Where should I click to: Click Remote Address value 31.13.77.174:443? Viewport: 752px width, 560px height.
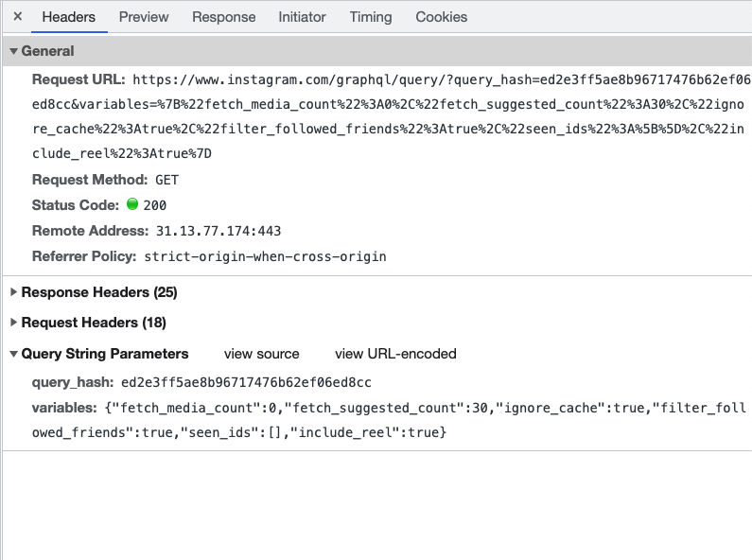[219, 231]
